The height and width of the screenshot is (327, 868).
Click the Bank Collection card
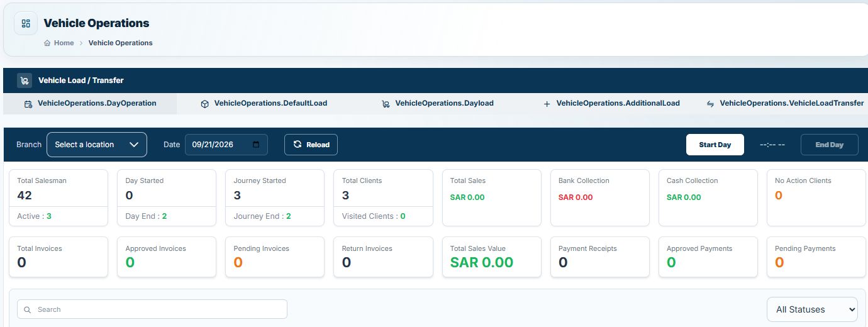tap(600, 197)
